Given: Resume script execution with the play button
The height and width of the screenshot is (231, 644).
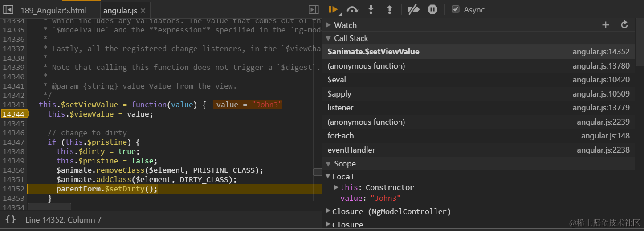Looking at the screenshot, I should (x=332, y=9).
